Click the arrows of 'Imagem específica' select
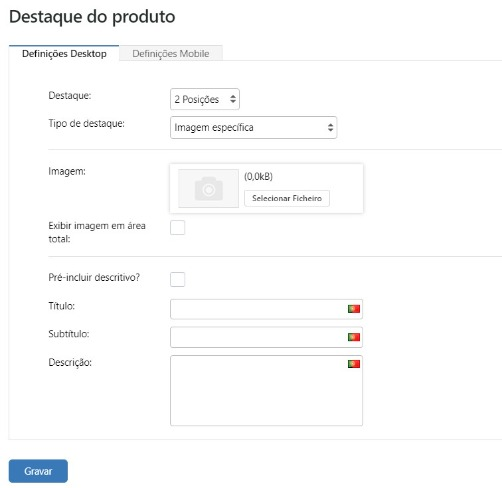The width and height of the screenshot is (502, 488). [x=330, y=127]
